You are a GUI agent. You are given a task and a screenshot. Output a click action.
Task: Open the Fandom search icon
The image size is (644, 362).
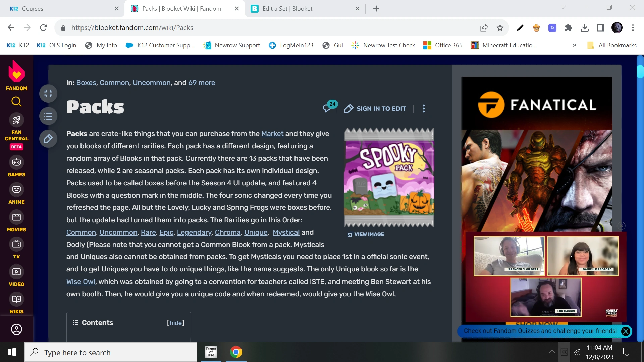tap(16, 101)
